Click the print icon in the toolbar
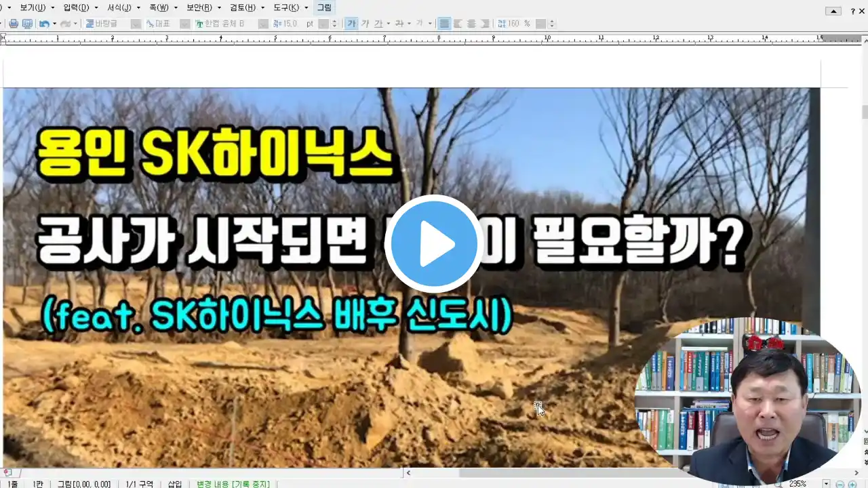 [x=14, y=24]
